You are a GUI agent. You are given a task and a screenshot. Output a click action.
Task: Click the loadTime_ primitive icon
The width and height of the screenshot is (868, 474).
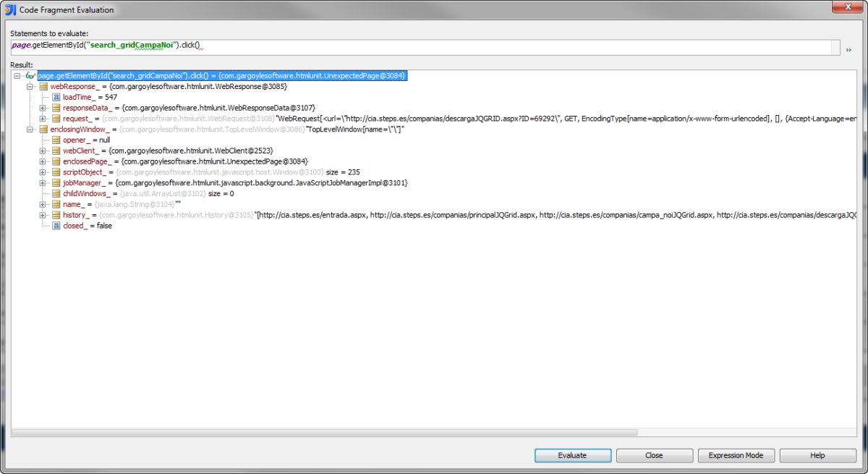pos(56,97)
